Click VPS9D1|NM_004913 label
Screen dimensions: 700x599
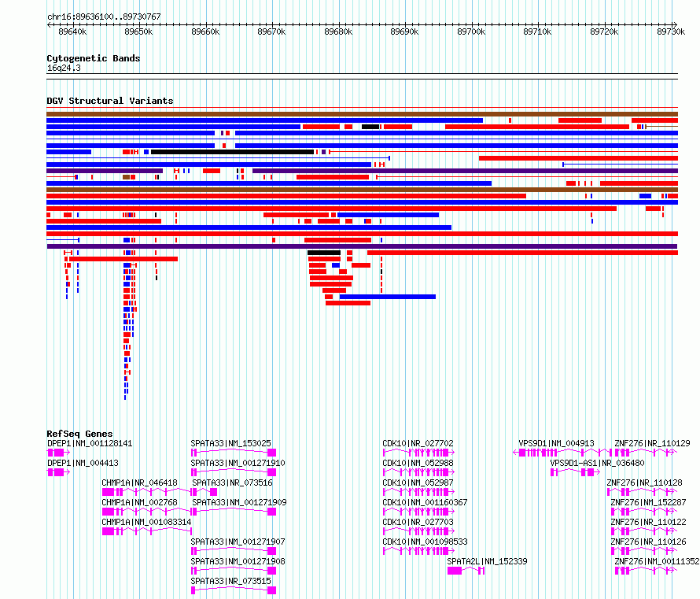(x=556, y=444)
